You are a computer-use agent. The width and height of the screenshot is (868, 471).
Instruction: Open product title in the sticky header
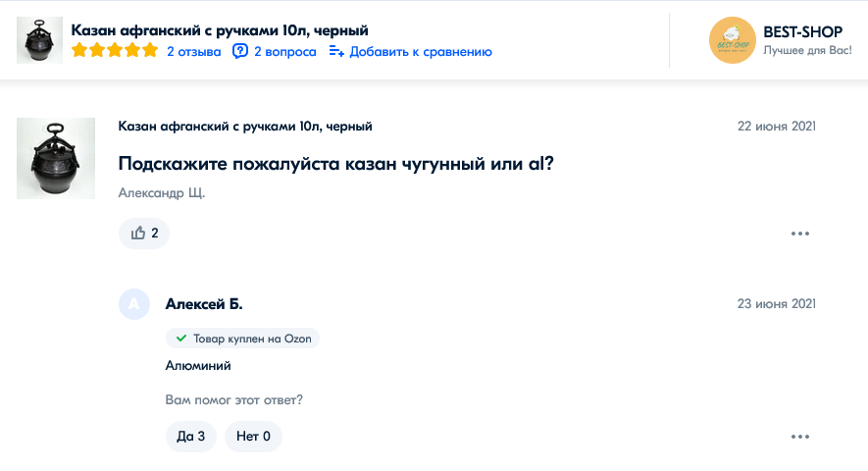point(220,30)
